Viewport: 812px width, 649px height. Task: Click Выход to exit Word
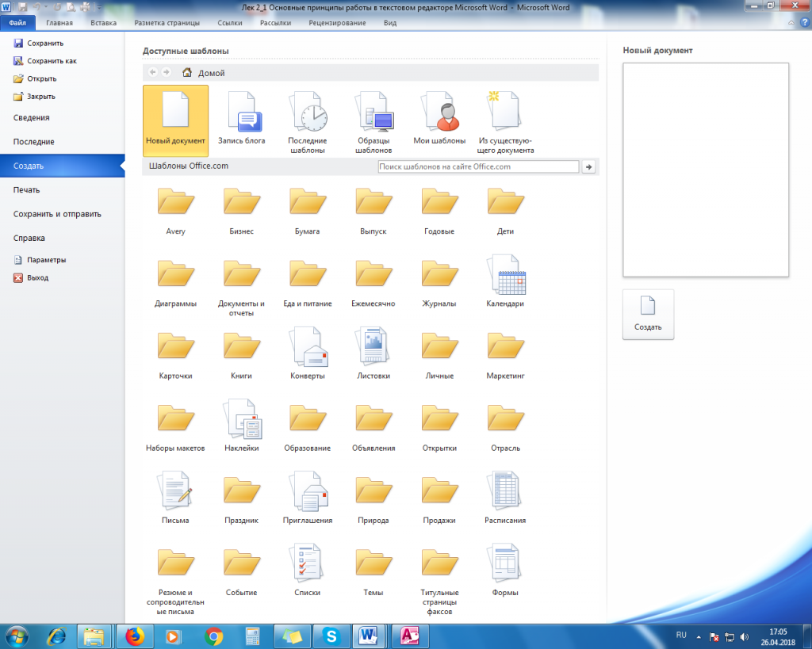click(31, 277)
